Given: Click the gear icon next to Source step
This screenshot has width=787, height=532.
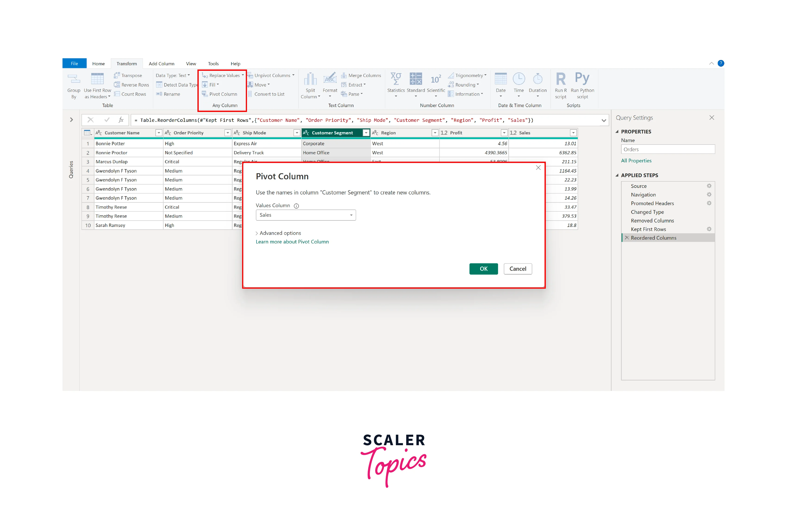Looking at the screenshot, I should pyautogui.click(x=709, y=186).
